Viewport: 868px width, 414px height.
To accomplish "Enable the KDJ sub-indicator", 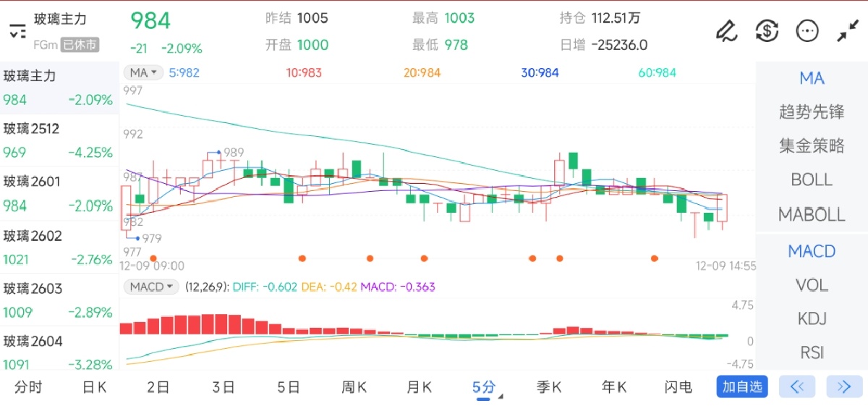I will pyautogui.click(x=812, y=318).
